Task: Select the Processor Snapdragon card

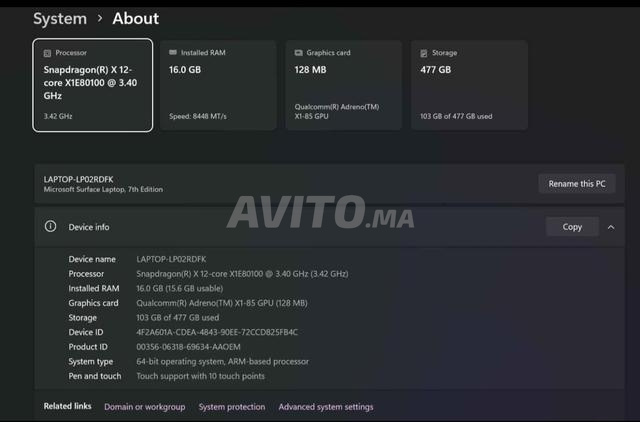Action: [93, 85]
